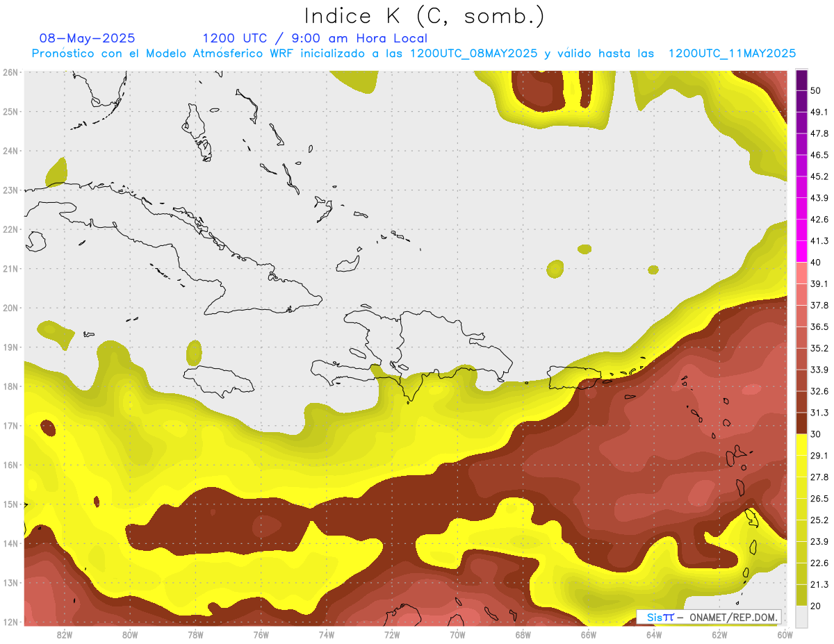Click longitude label "68W"
This screenshot has width=834, height=644.
coord(523,634)
